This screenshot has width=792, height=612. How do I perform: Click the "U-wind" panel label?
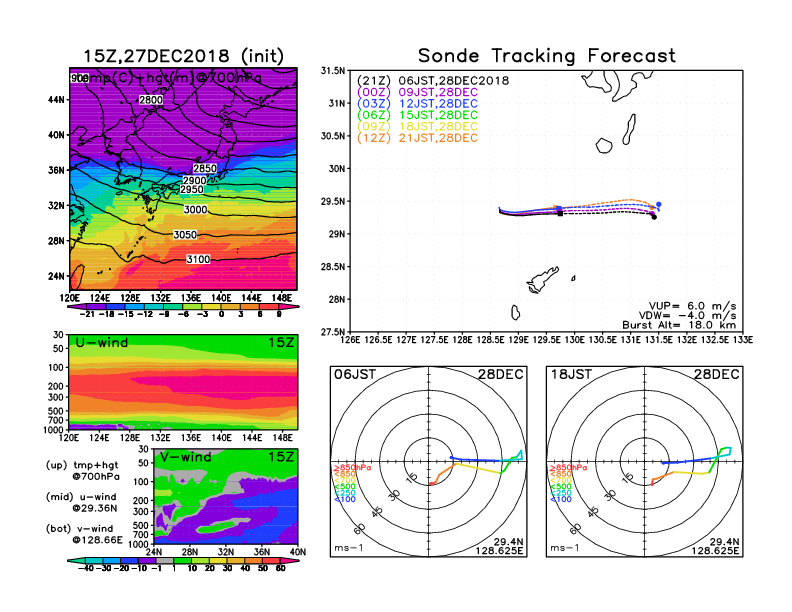coord(102,343)
